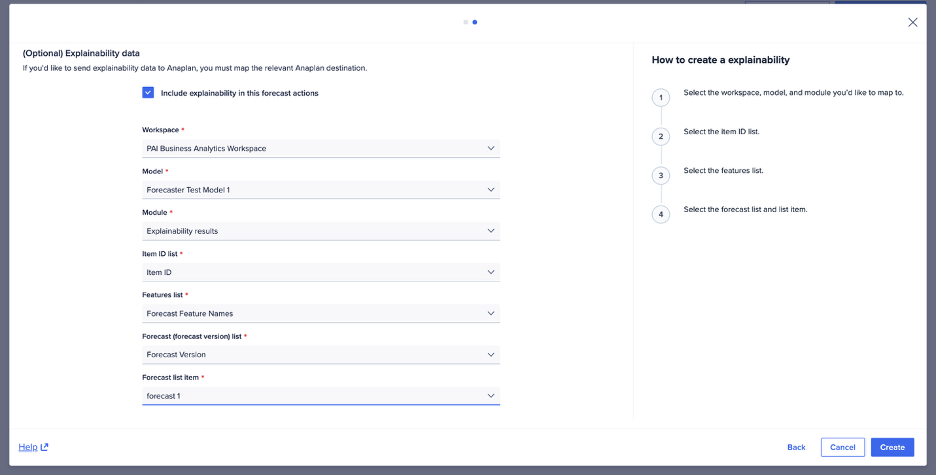Open Forecast list item dropdown
Screen dimensions: 936x476
pyautogui.click(x=320, y=396)
